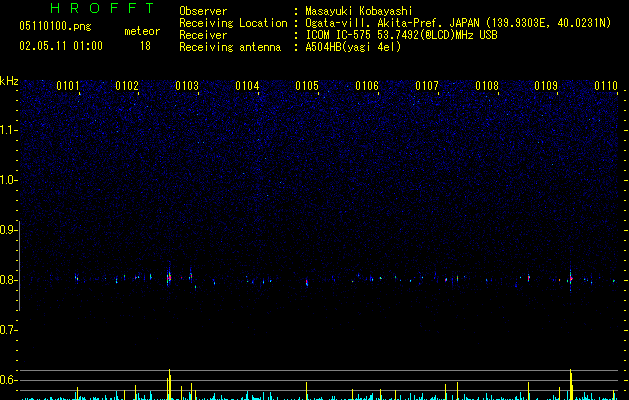Click the 0.7 kHz axis label

(x=9, y=330)
